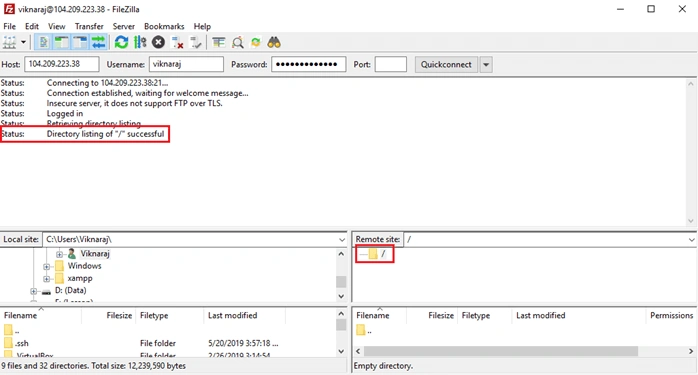This screenshot has width=698, height=375.
Task: Reconnect to the last server
Action: (196, 43)
